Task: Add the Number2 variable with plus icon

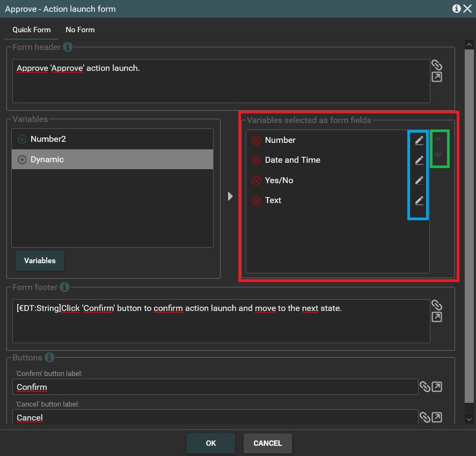Action: coord(23,139)
